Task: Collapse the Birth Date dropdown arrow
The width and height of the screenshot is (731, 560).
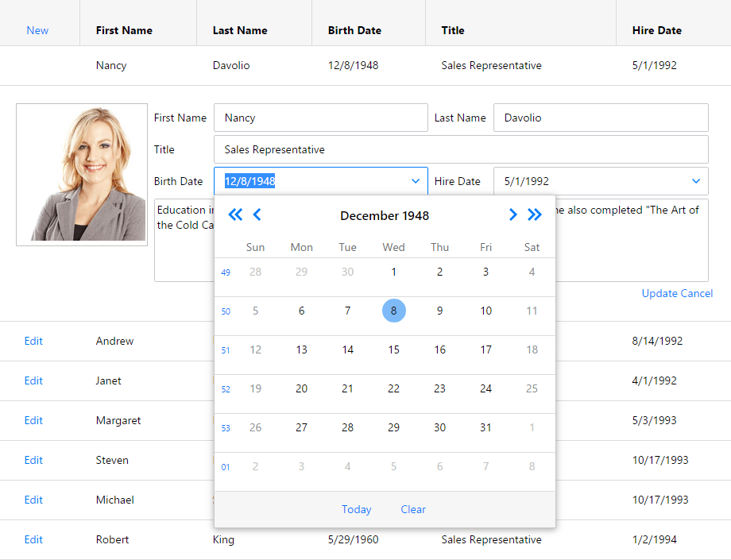Action: point(416,181)
